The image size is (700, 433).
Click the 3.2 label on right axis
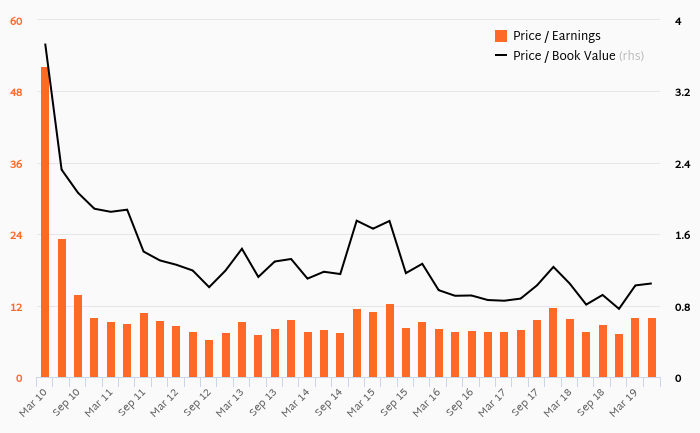point(683,92)
